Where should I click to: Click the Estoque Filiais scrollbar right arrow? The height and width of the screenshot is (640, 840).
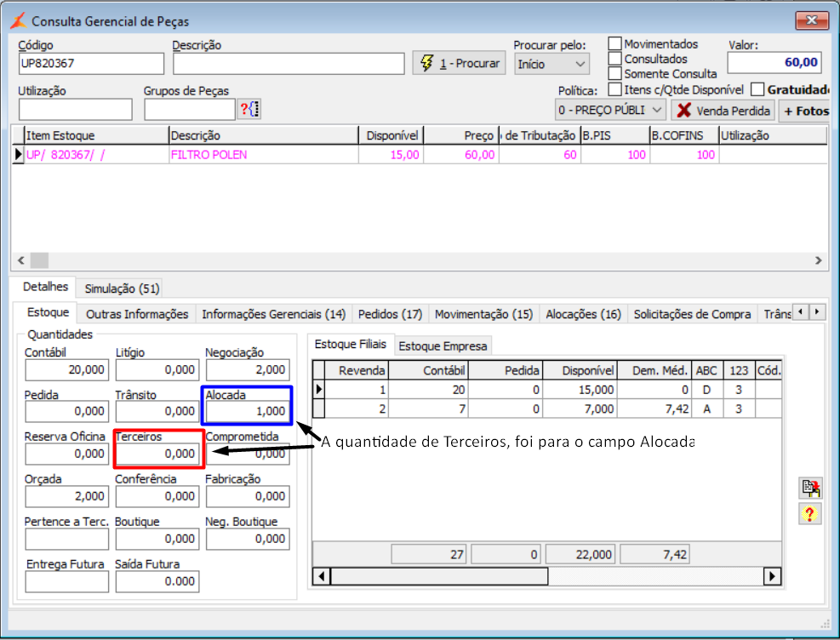[772, 576]
